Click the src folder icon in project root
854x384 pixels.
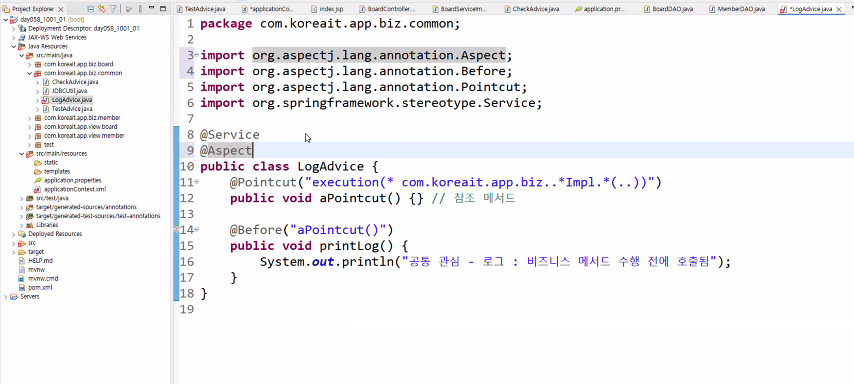click(x=22, y=243)
